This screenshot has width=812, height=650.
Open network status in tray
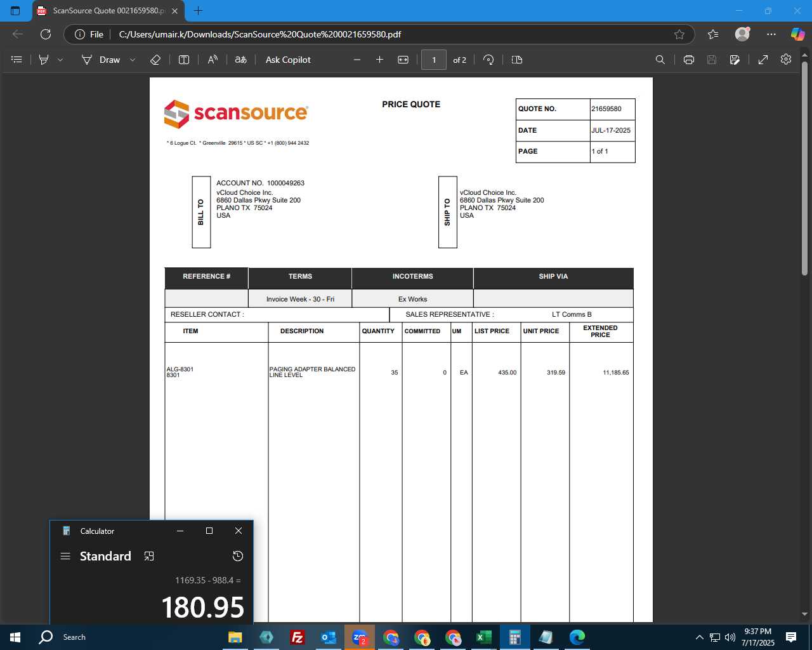715,637
